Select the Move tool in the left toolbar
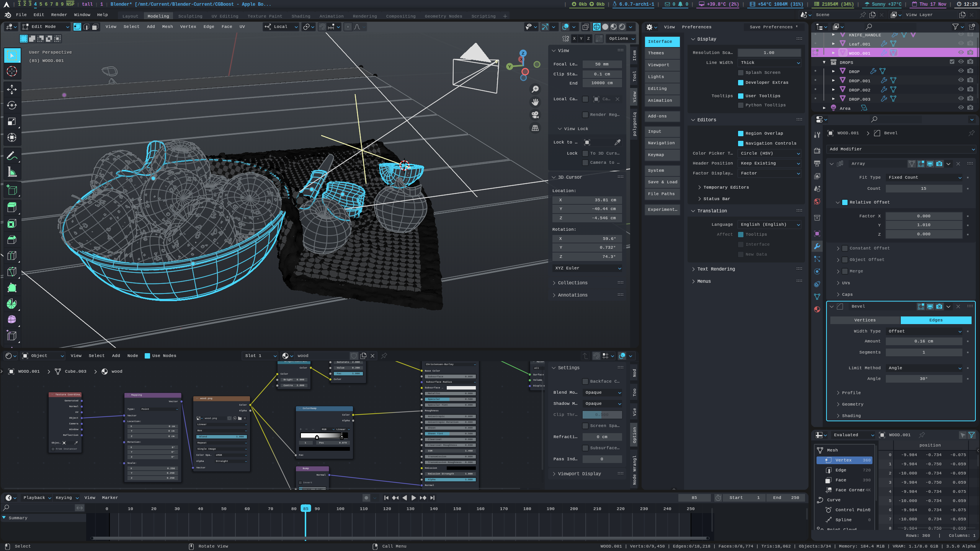The image size is (980, 551). pos(12,89)
